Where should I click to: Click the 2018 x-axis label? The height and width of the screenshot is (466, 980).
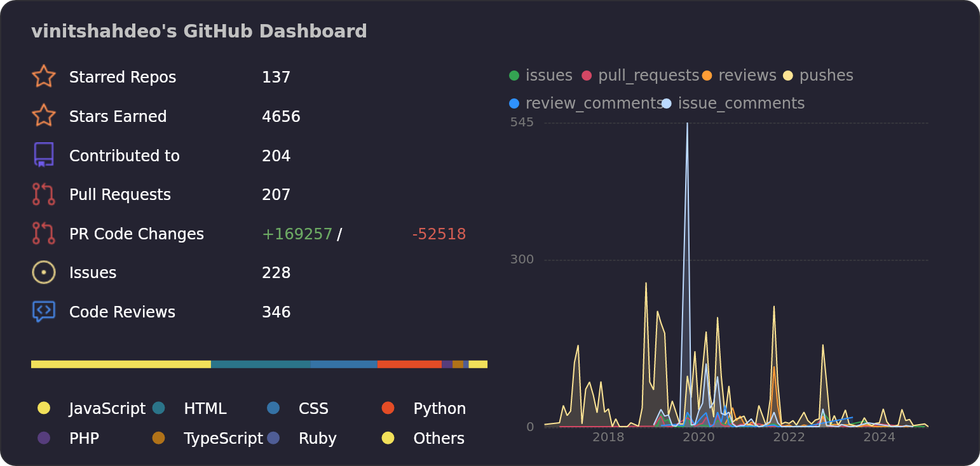point(608,437)
